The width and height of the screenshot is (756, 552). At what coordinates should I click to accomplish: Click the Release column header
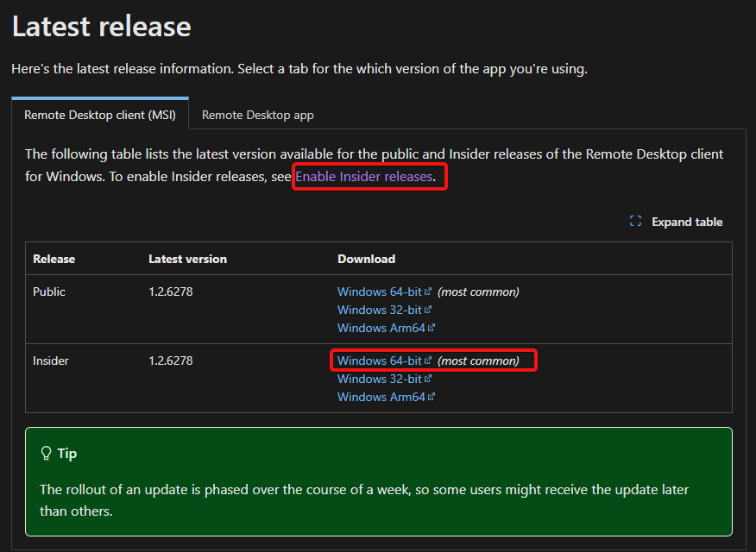(x=54, y=259)
